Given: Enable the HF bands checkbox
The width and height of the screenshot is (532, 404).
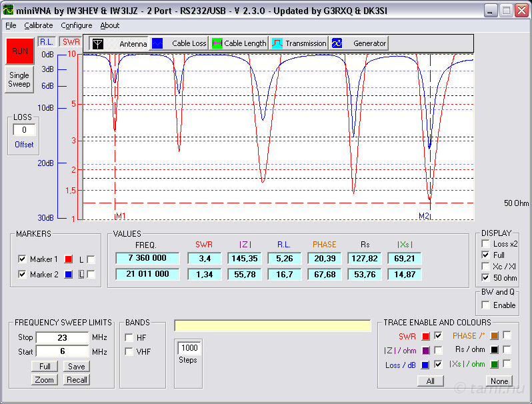Looking at the screenshot, I should coord(129,337).
